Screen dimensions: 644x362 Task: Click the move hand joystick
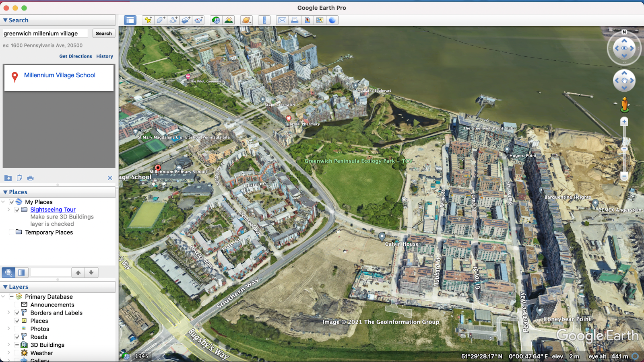click(x=624, y=80)
